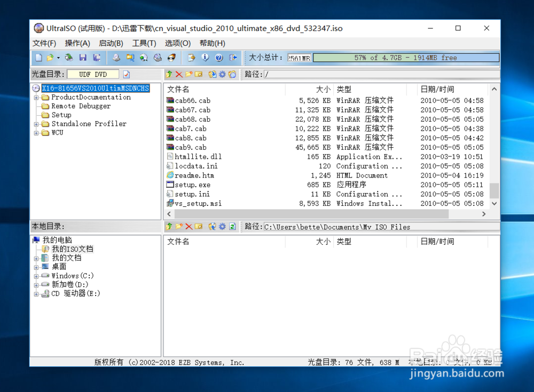
Task: Select the vs_setup.msi file row
Action: pos(326,204)
